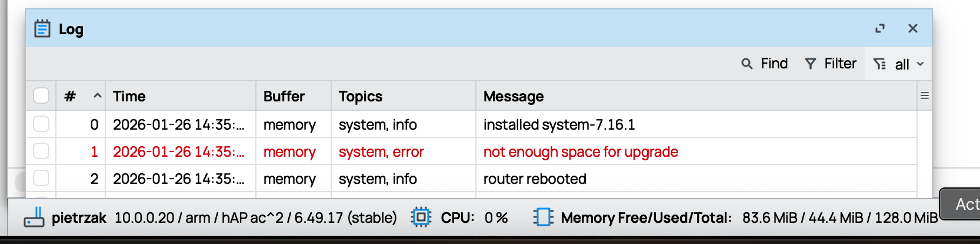The image size is (980, 244).
Task: Expand the Log window to full size
Action: [x=879, y=28]
